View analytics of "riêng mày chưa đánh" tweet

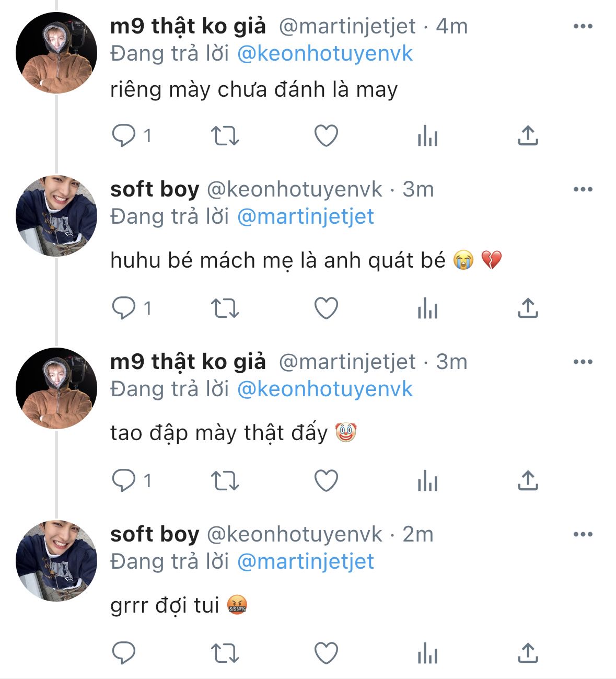pyautogui.click(x=427, y=136)
